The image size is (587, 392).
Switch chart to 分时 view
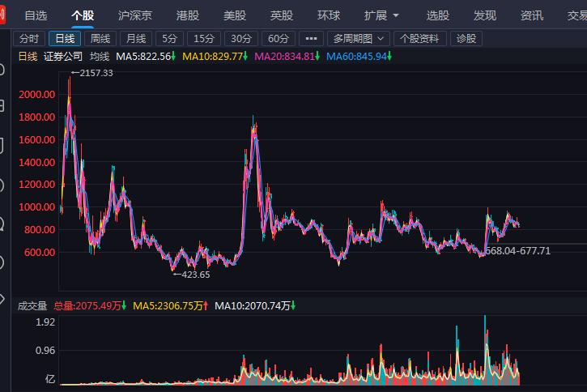pos(29,39)
